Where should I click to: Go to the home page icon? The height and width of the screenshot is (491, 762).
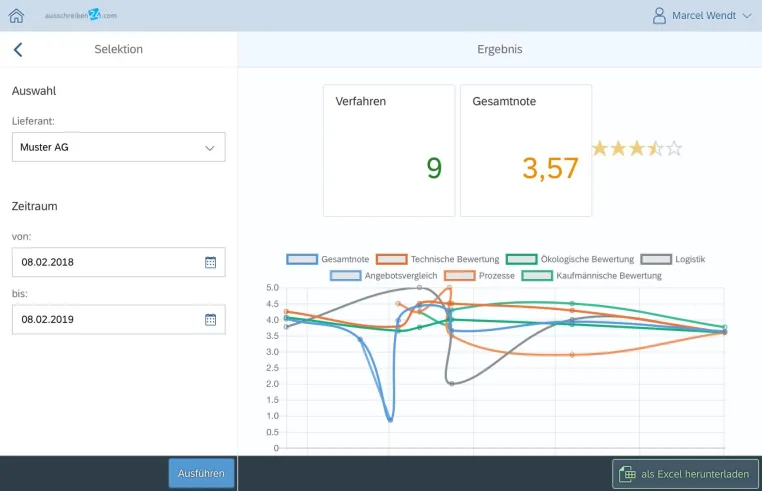click(x=17, y=16)
